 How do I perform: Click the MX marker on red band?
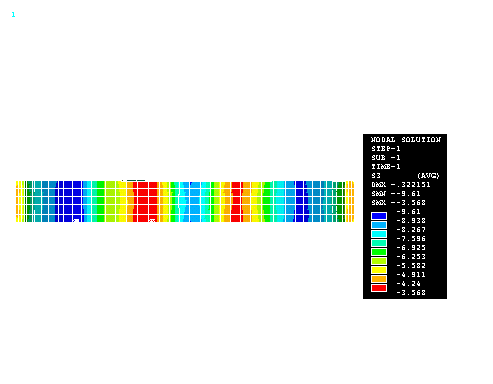point(152,220)
